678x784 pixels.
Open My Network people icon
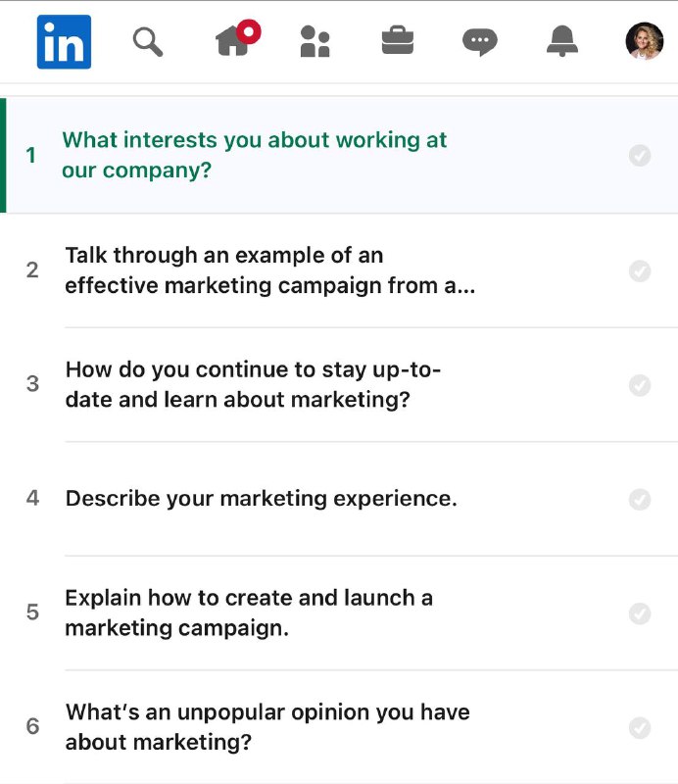tap(315, 41)
